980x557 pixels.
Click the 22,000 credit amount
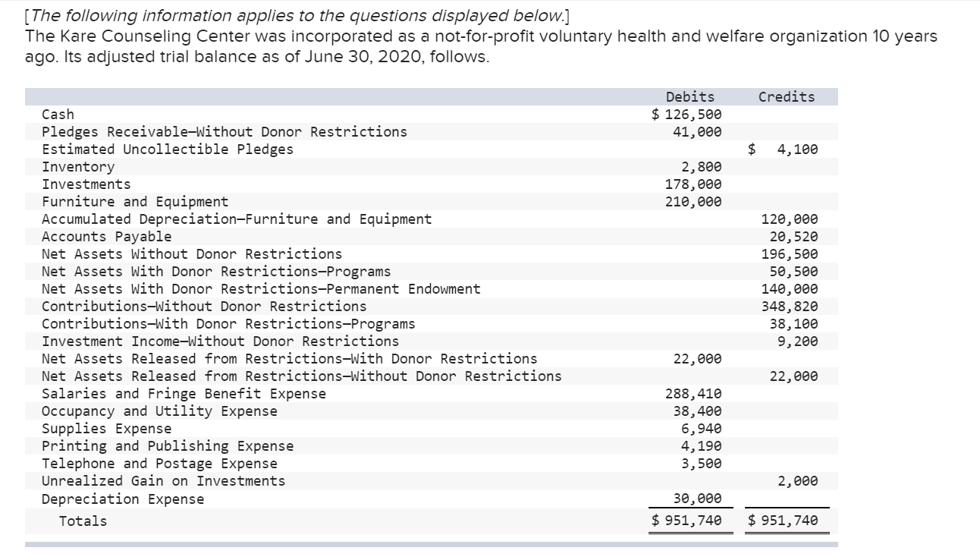(793, 376)
